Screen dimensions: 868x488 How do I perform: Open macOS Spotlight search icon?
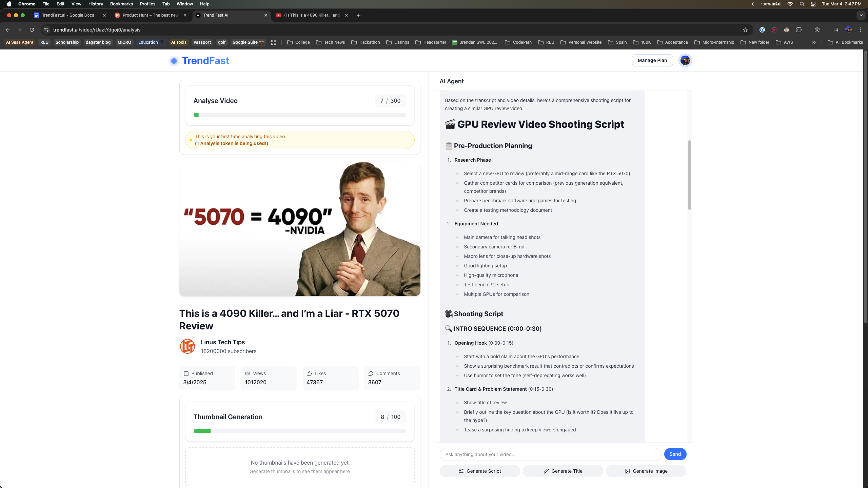pyautogui.click(x=802, y=4)
